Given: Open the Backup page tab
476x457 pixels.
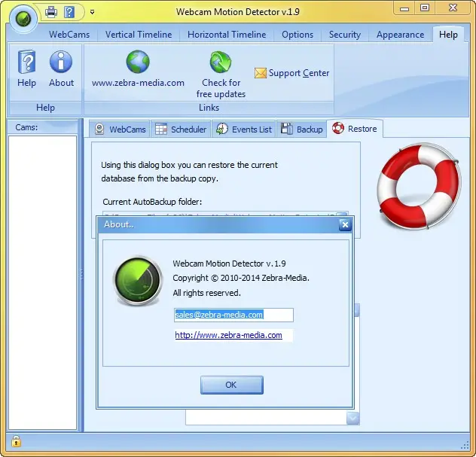Looking at the screenshot, I should click(301, 129).
